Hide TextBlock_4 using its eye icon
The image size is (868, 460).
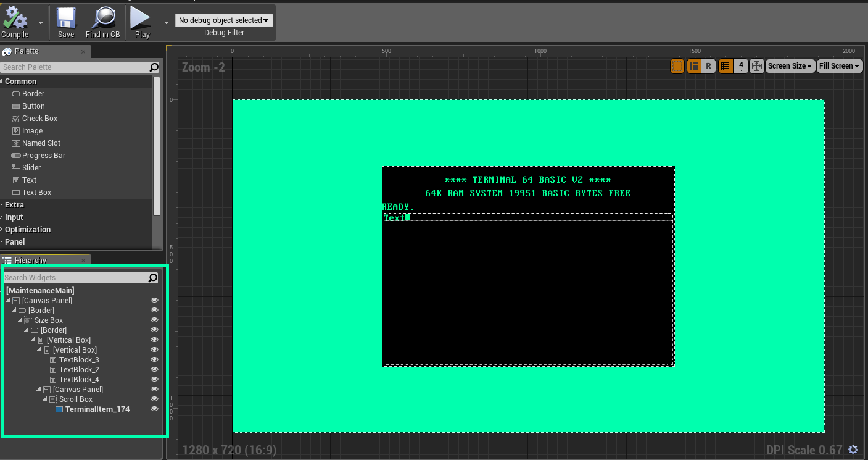coord(154,380)
